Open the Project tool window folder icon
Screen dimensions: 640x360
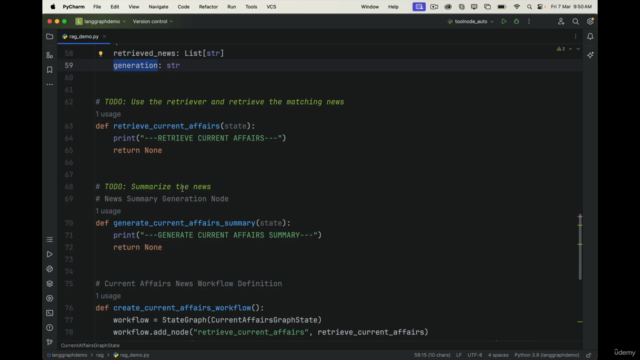pyautogui.click(x=49, y=36)
